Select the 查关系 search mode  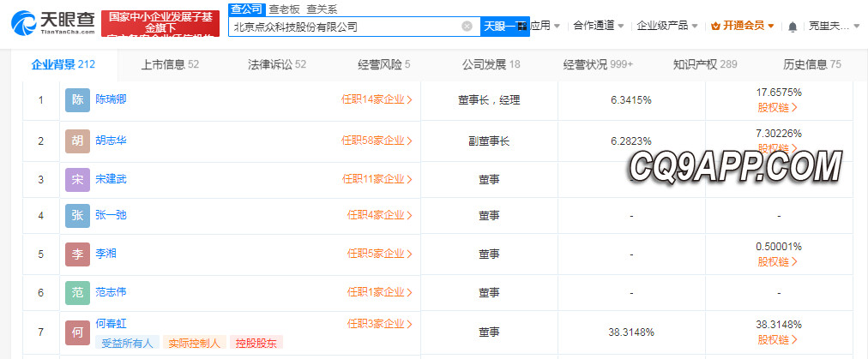[322, 9]
